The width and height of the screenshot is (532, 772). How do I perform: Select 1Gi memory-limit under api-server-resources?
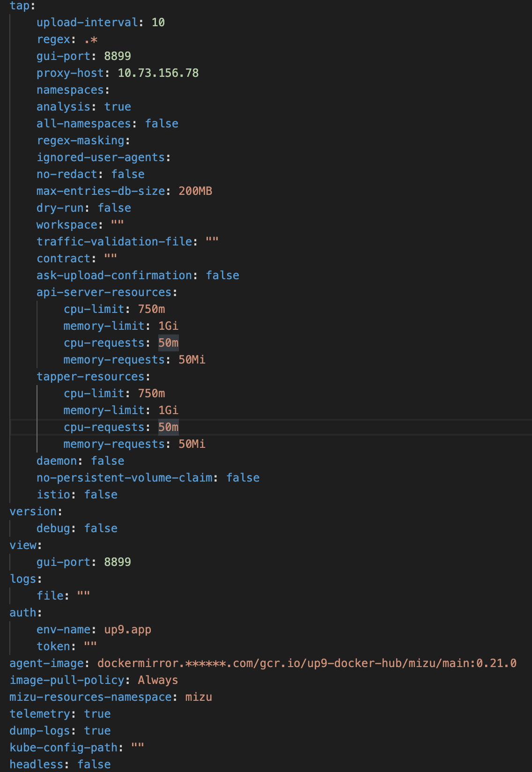point(168,326)
